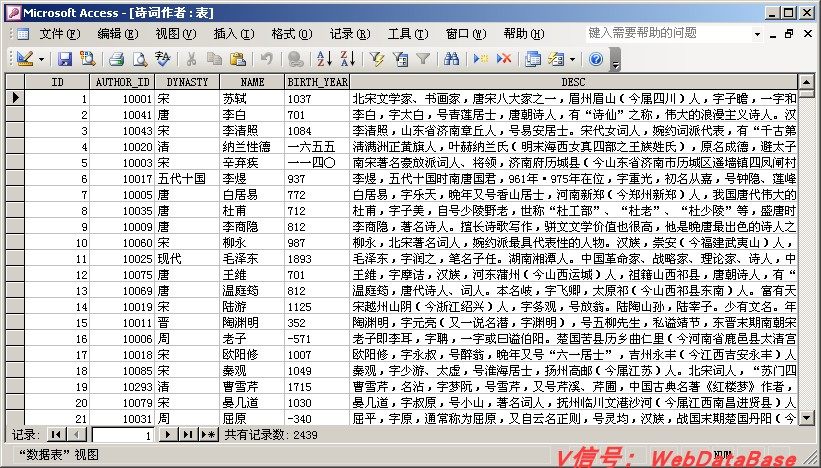Select the AUTHOR_ID column header

click(x=123, y=82)
